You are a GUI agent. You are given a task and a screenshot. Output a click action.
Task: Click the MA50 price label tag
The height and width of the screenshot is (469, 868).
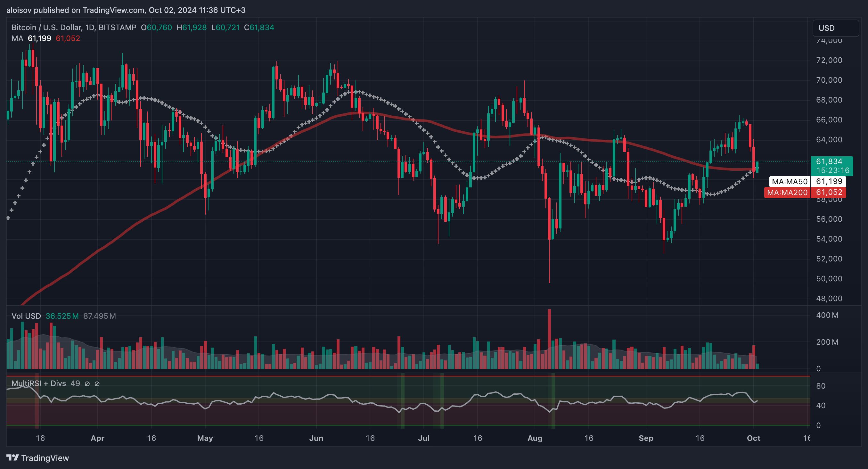coord(790,182)
